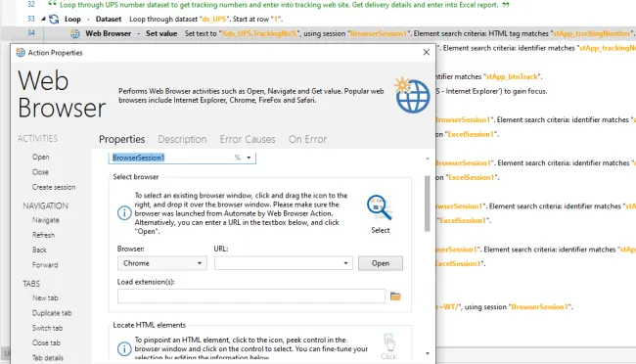Click the Load extension(s) text field

pos(251,296)
